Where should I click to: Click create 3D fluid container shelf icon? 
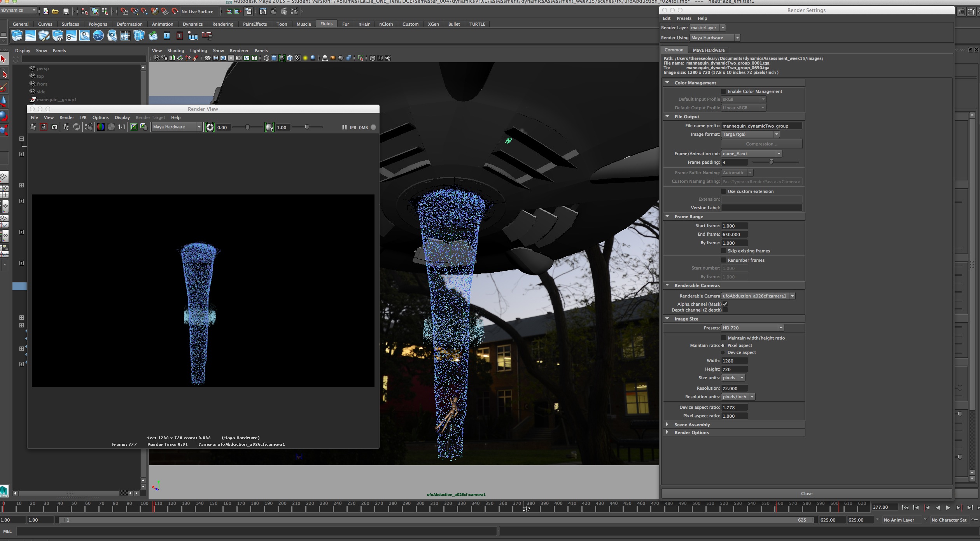17,36
